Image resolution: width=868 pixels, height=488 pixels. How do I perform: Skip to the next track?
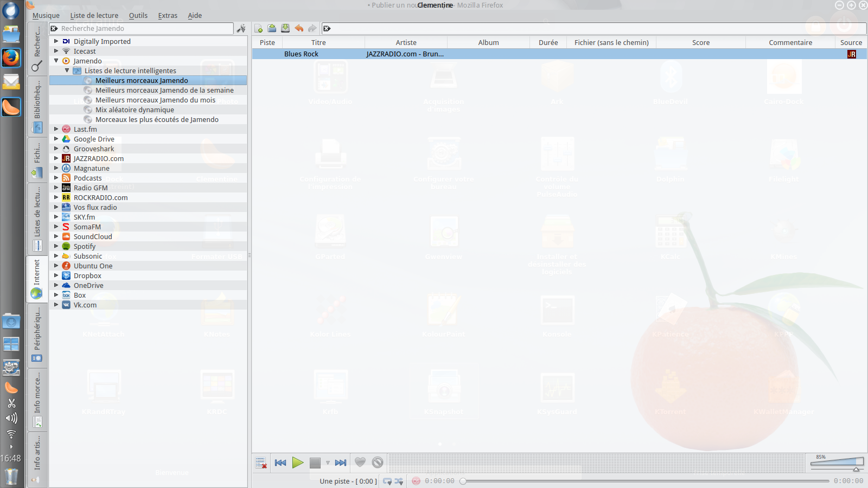(341, 463)
